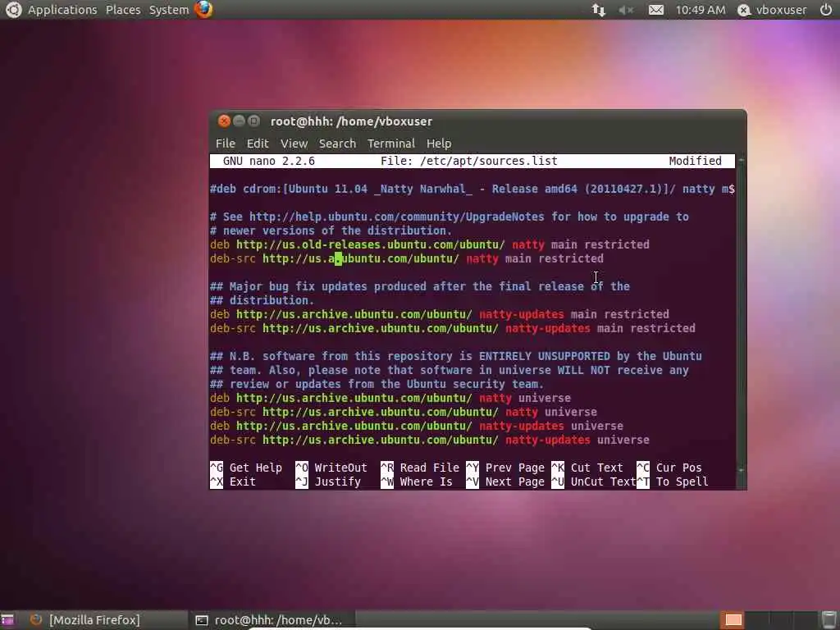
Task: Click the '## Major bug fix updates' comment
Action: coord(420,286)
